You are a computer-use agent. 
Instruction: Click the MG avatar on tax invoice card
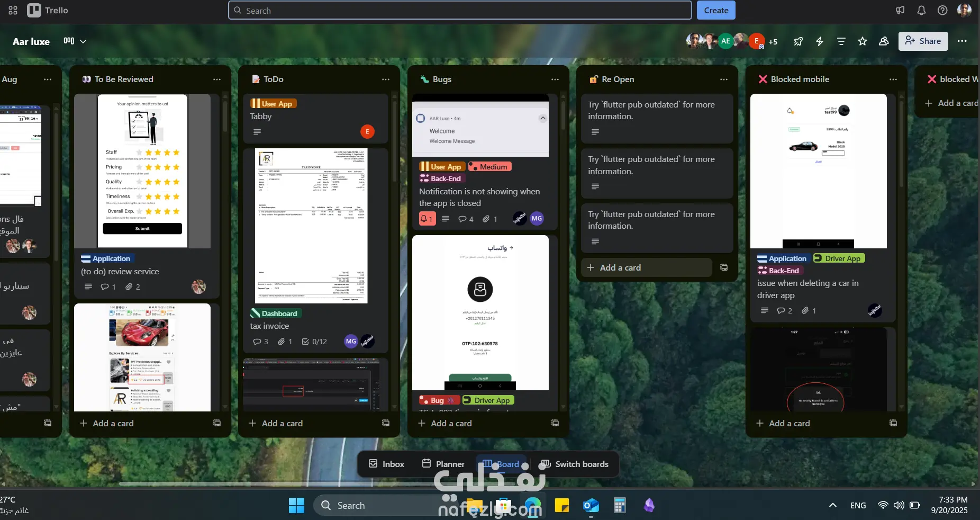[351, 342]
